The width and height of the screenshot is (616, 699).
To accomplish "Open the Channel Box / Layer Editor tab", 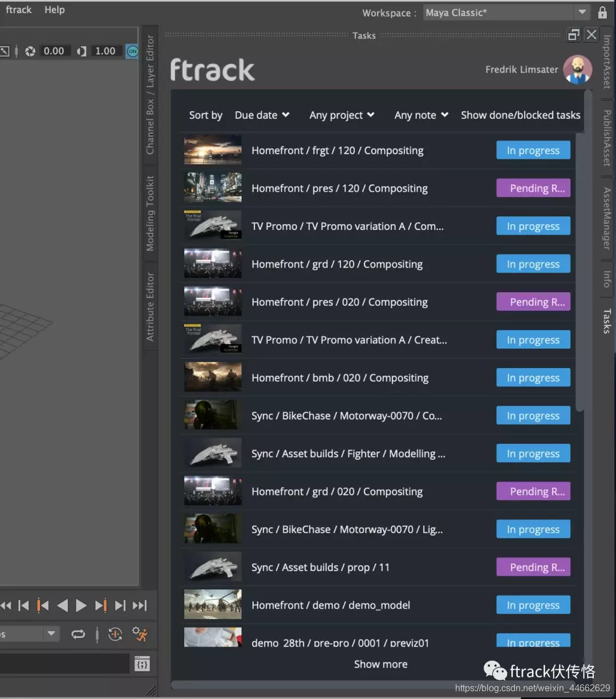I will coord(150,95).
